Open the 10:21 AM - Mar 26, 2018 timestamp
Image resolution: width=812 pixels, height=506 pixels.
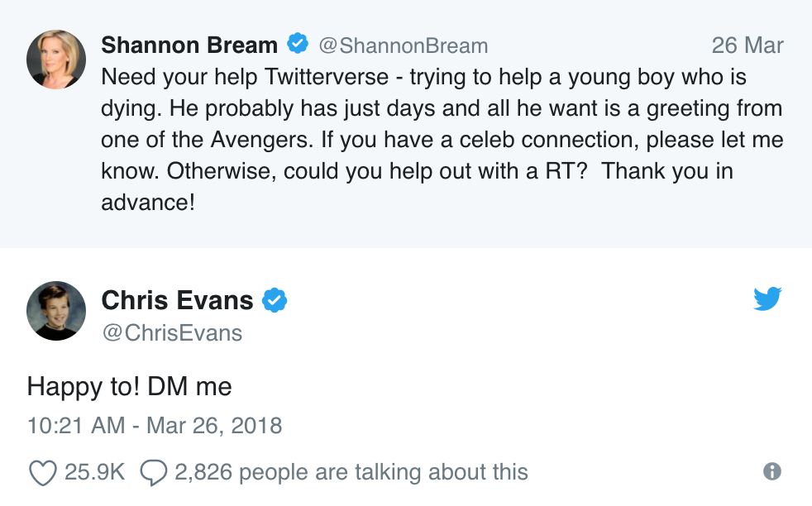pos(155,426)
